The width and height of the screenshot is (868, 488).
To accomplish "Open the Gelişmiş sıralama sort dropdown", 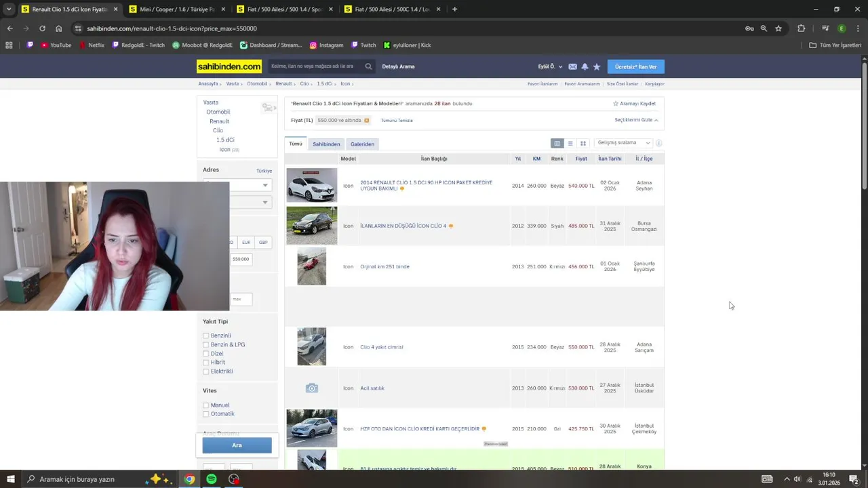I will [623, 143].
